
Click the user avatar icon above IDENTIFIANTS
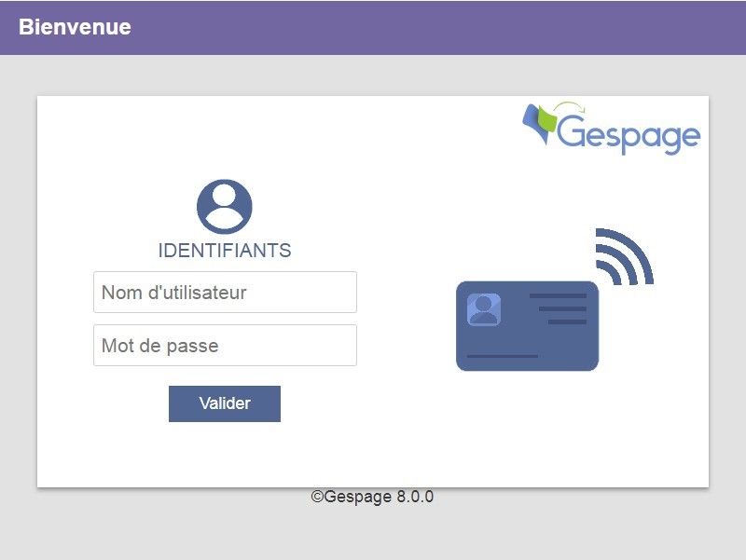tap(224, 206)
